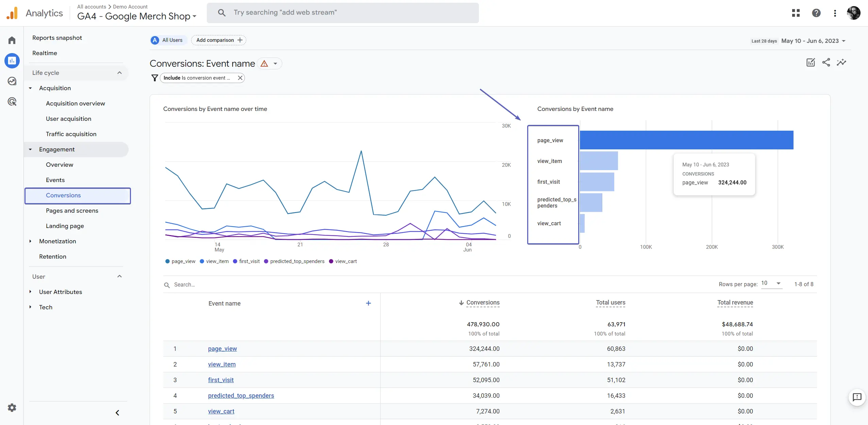Edit the report using the pencil icon
Image resolution: width=868 pixels, height=425 pixels.
(811, 63)
